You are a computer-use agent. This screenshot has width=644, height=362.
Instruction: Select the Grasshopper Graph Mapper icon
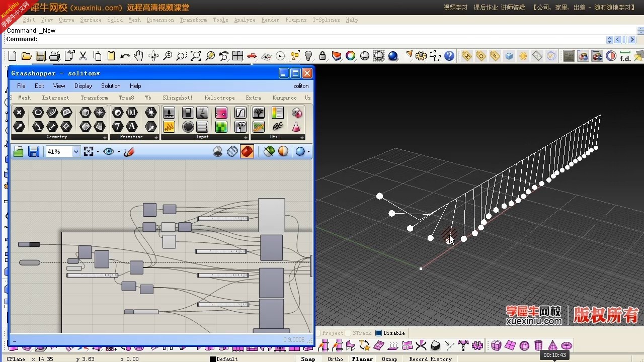(x=240, y=113)
